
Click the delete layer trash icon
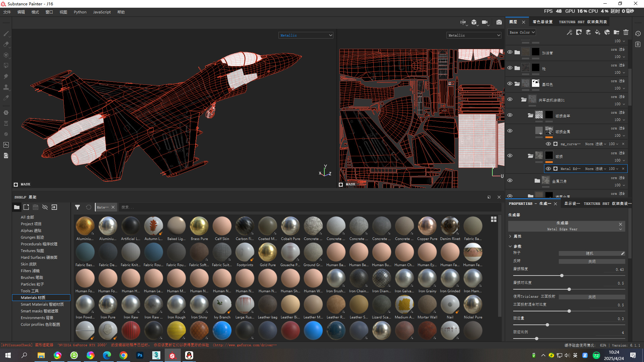click(626, 33)
